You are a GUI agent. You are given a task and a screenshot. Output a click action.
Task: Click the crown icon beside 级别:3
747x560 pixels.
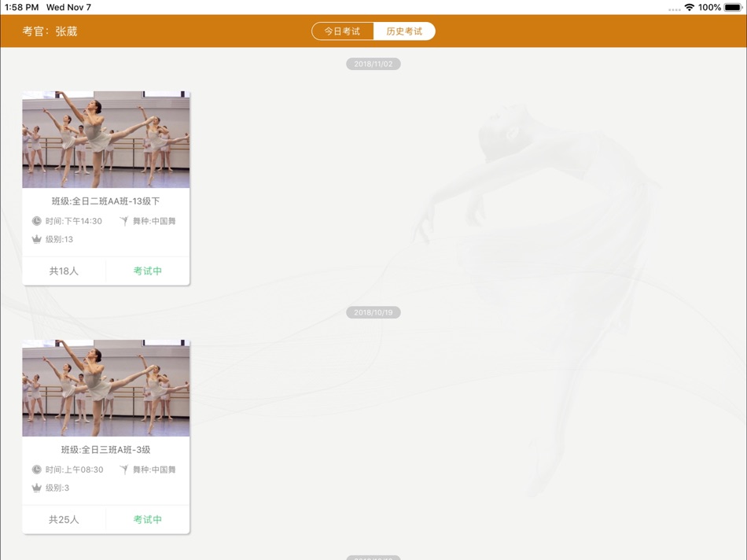37,488
